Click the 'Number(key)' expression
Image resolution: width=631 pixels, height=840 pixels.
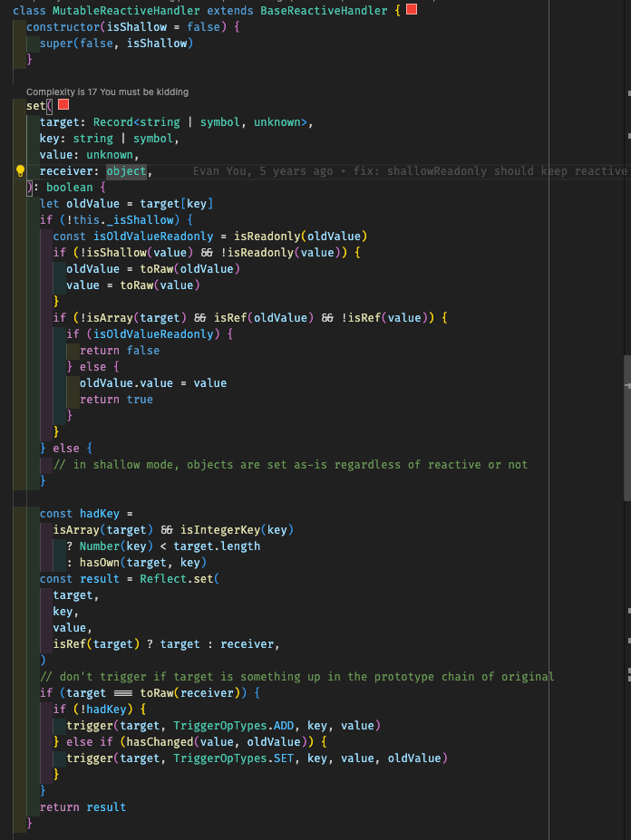coord(116,546)
